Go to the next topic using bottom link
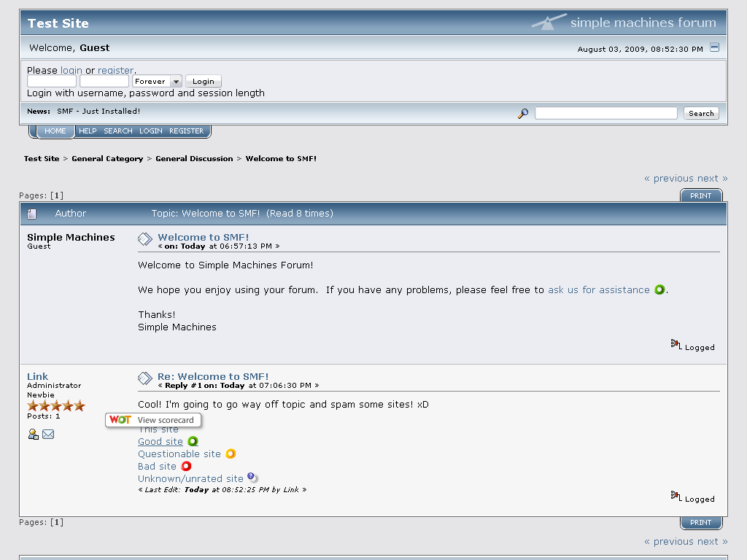This screenshot has width=747, height=560. (712, 542)
